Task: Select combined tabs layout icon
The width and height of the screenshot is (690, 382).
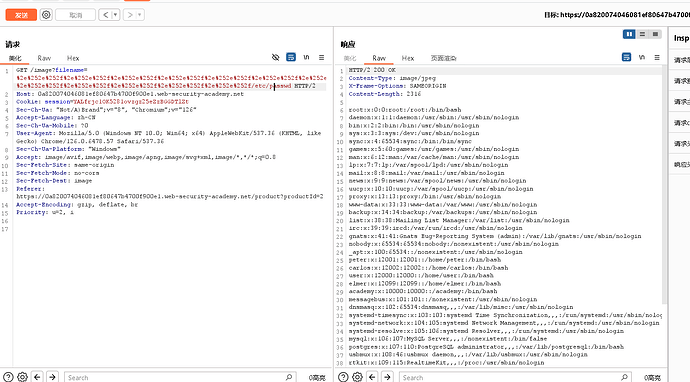Action: pos(655,34)
